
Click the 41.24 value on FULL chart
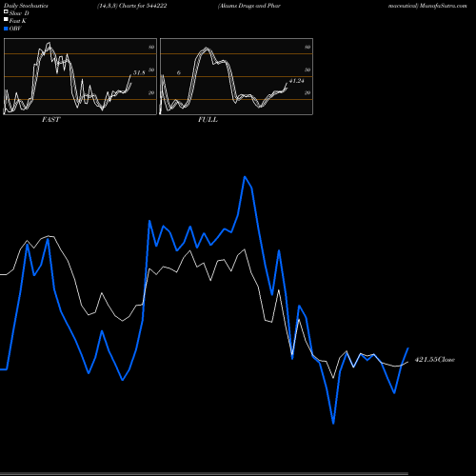tap(297, 81)
